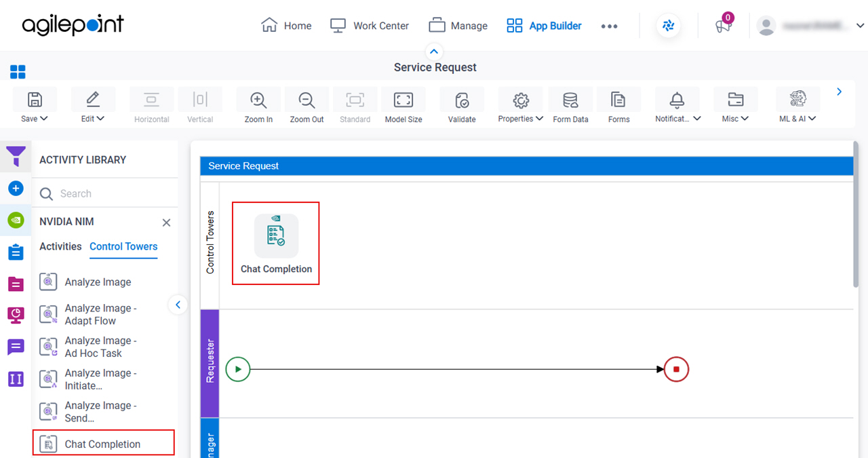Click the purple chat bubble sidebar icon

pyautogui.click(x=16, y=347)
